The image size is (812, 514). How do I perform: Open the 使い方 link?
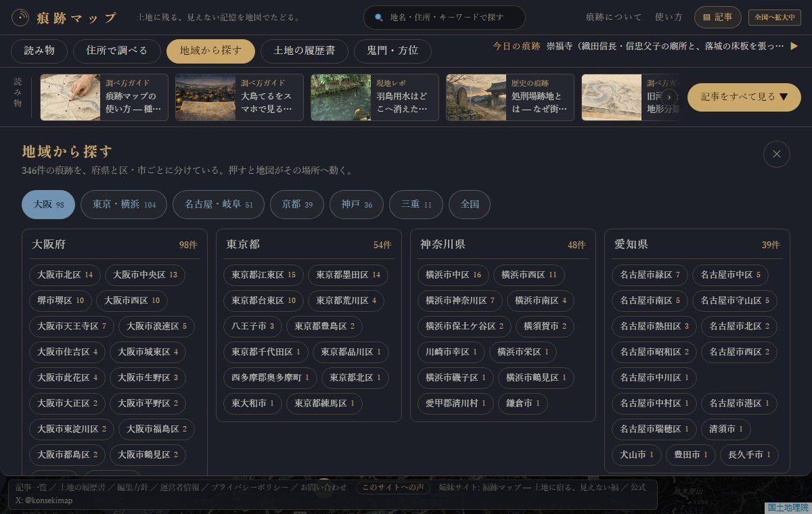669,18
